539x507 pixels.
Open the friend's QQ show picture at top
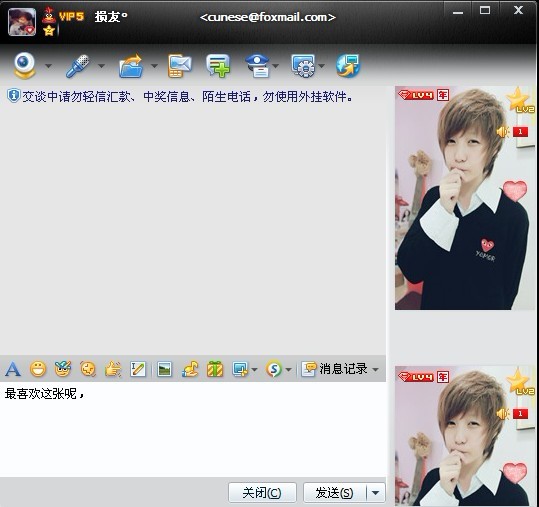(x=465, y=198)
